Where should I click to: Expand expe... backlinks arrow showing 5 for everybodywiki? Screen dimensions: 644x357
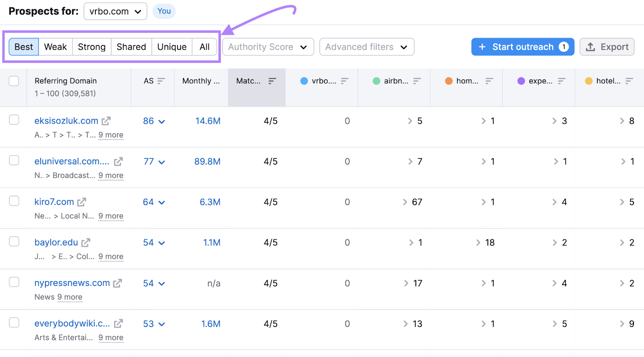pyautogui.click(x=555, y=324)
